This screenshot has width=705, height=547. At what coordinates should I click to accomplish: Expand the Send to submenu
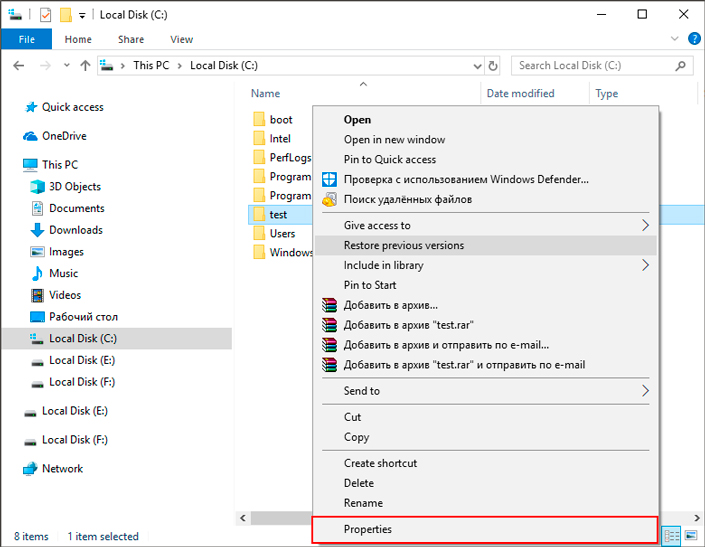point(486,391)
